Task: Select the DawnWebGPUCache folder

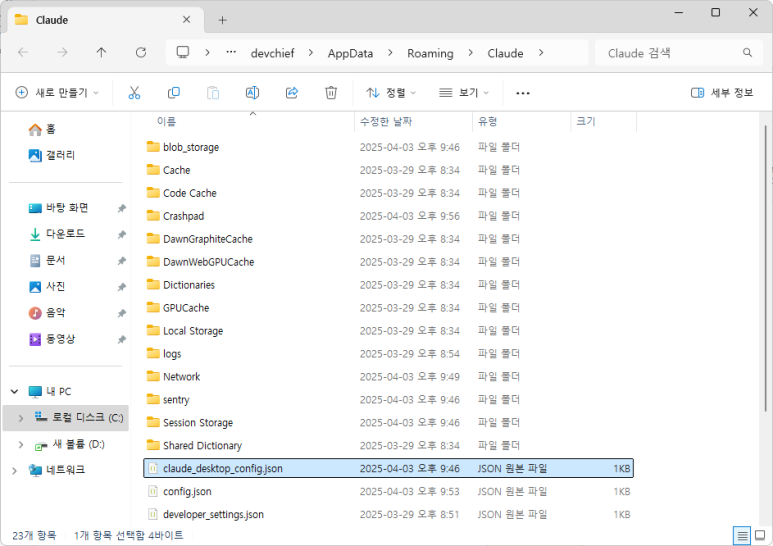Action: [209, 262]
